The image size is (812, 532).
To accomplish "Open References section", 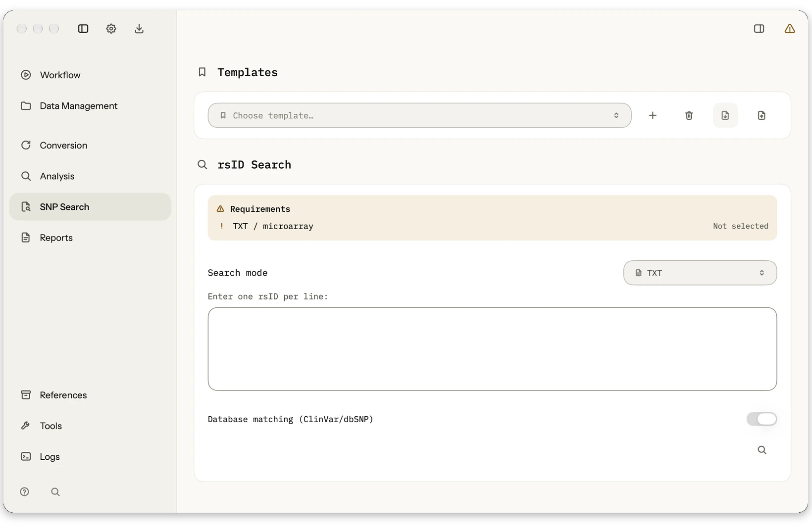I will (x=90, y=395).
